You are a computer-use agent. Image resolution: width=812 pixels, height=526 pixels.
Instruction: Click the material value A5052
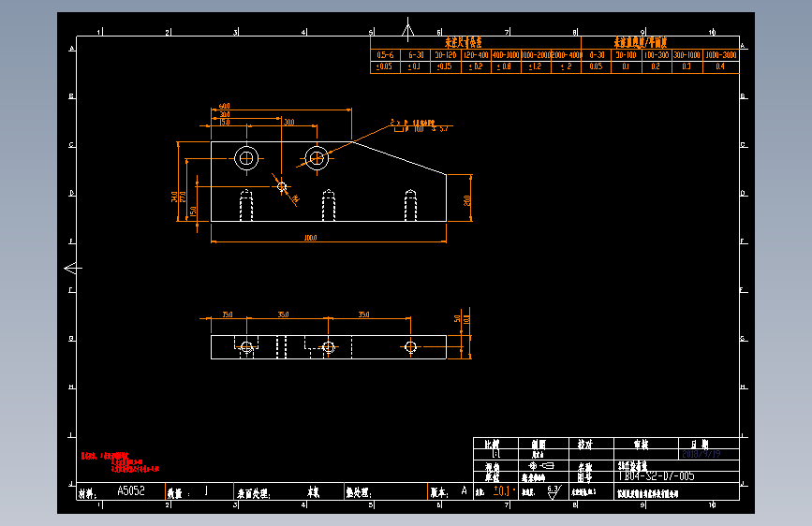pyautogui.click(x=131, y=490)
